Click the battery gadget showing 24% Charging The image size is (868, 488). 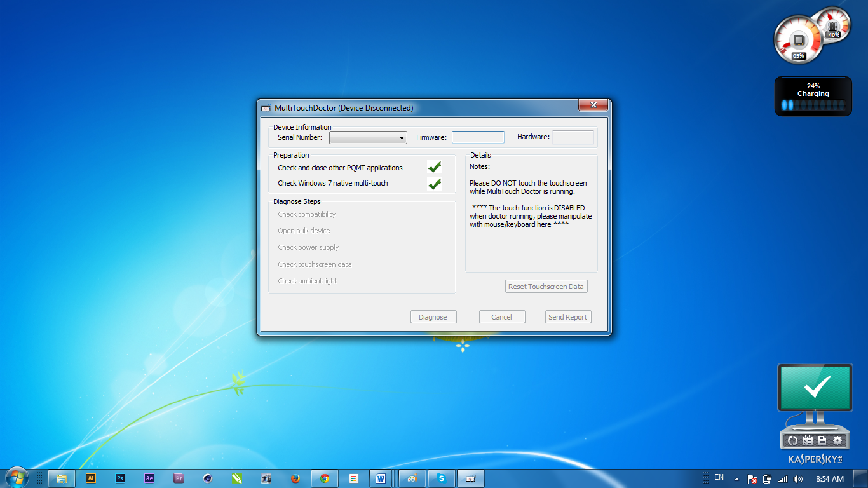point(813,96)
